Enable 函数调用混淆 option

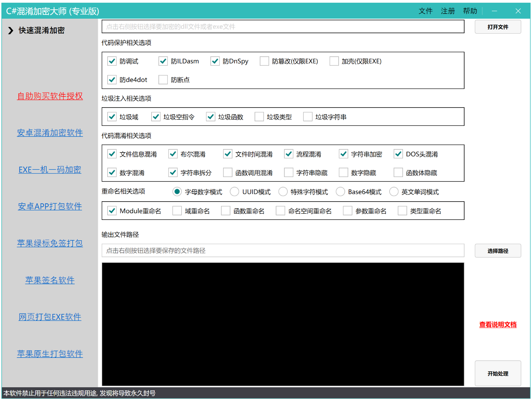point(227,172)
